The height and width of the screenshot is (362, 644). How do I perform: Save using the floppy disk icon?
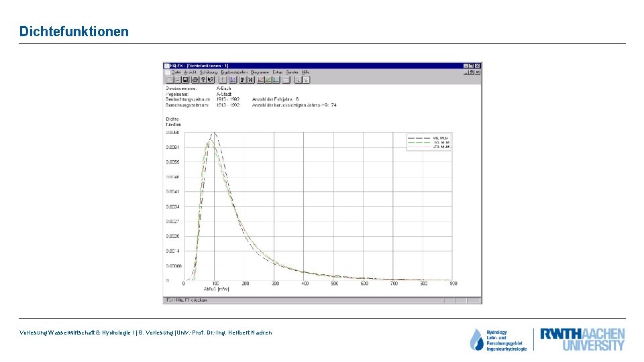(185, 80)
